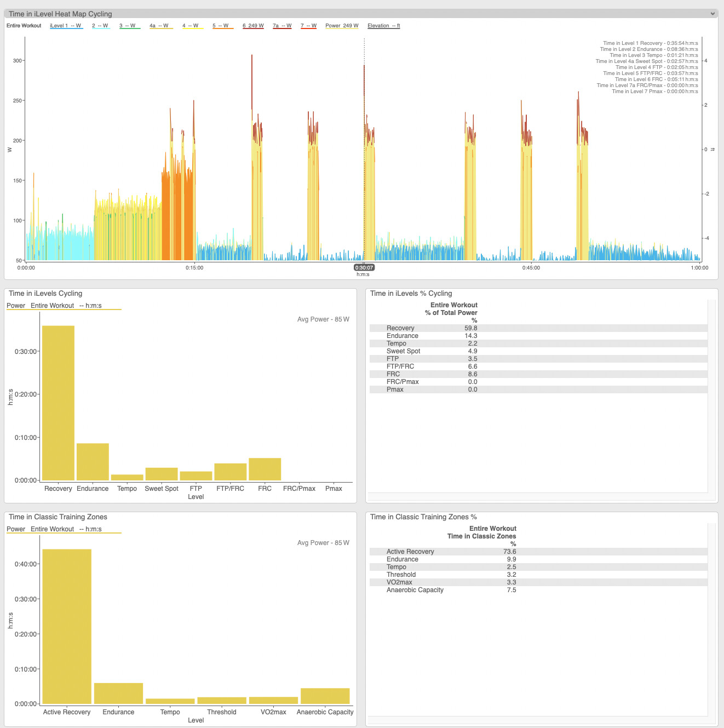Toggle the 4a sweet spot legend series

pyautogui.click(x=159, y=26)
